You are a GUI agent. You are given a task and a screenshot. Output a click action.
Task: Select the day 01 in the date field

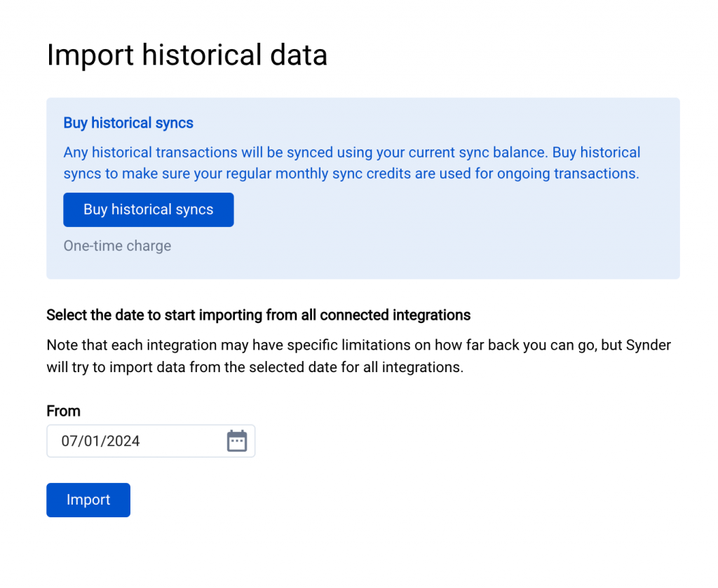[90, 441]
